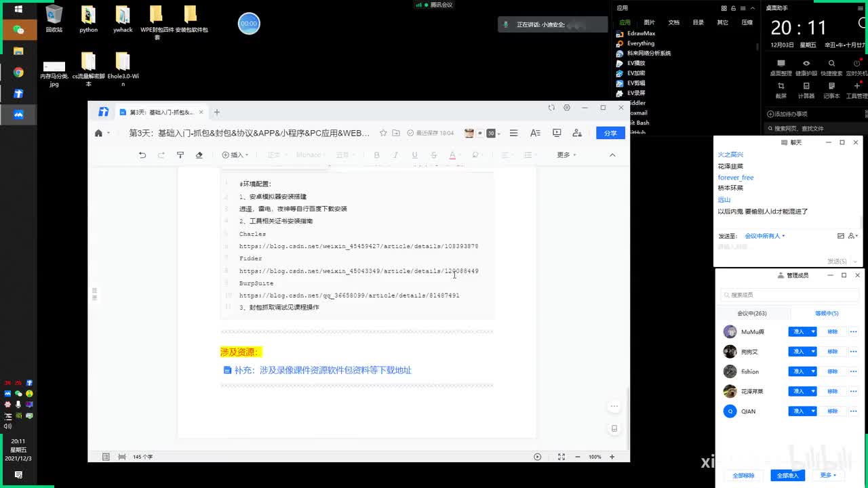Open the document outline menu icon
The image size is (868, 488).
click(x=513, y=133)
